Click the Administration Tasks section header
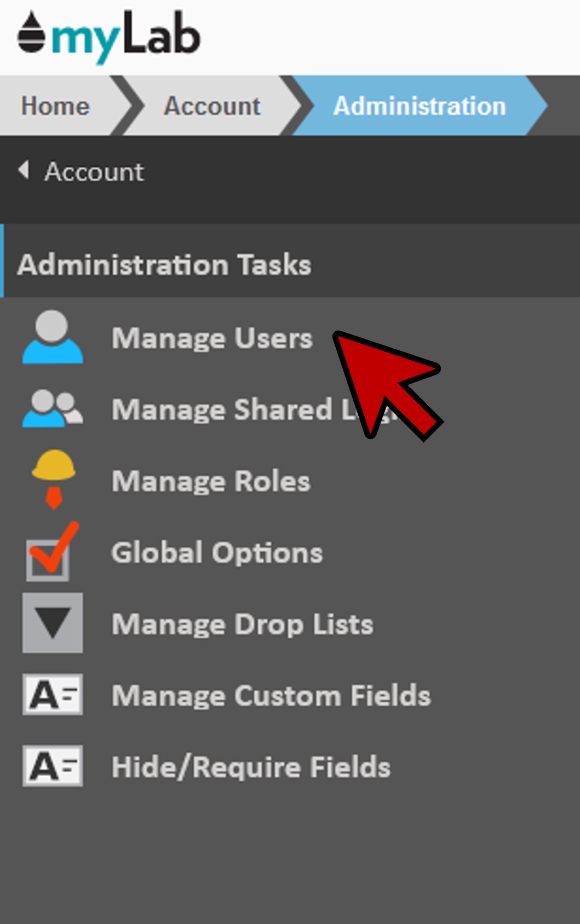 pyautogui.click(x=164, y=265)
